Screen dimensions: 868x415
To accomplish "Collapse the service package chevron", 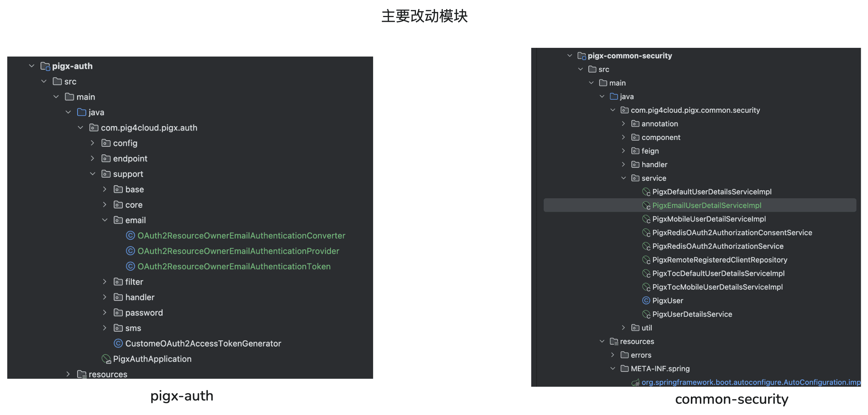I will [623, 178].
